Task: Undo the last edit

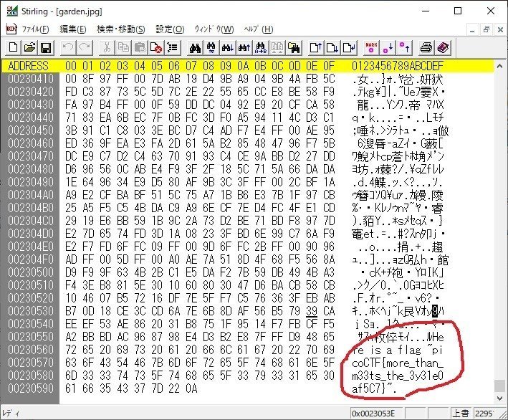Action: click(x=68, y=48)
